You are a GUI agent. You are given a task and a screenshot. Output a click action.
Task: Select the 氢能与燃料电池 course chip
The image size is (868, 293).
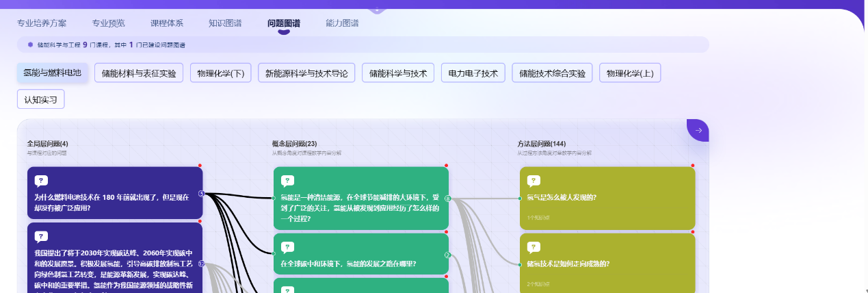point(52,73)
